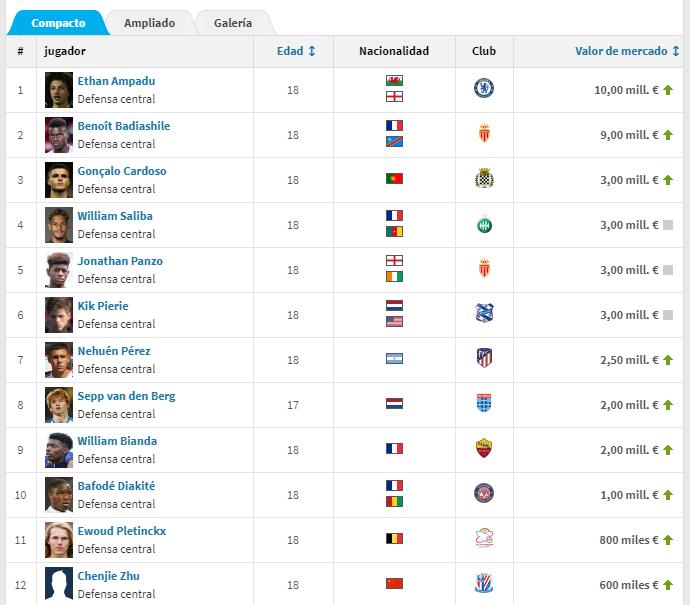This screenshot has width=690, height=605.
Task: Click the Portugal flag in Gonçalo Cardoso's row
Action: pos(394,179)
